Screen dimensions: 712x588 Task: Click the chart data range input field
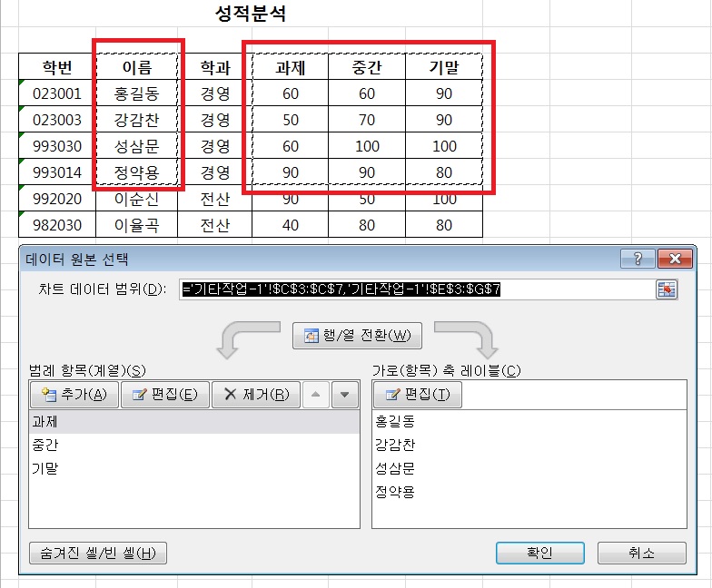[x=413, y=289]
